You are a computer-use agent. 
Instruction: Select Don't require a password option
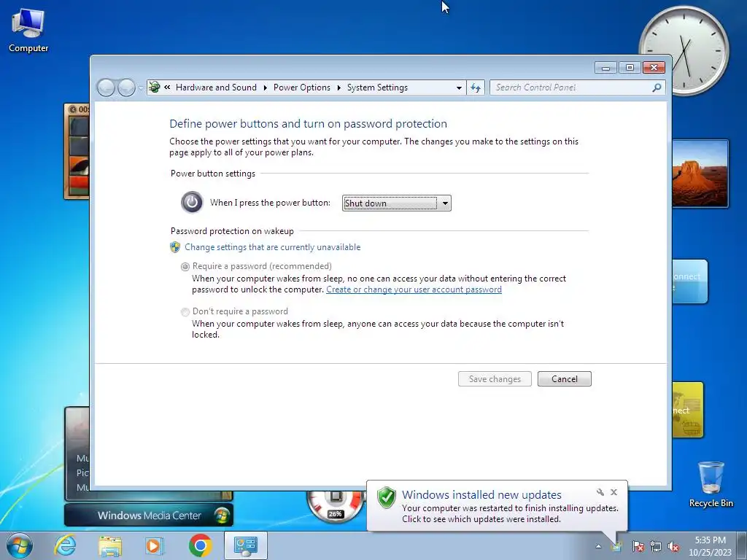(x=185, y=312)
